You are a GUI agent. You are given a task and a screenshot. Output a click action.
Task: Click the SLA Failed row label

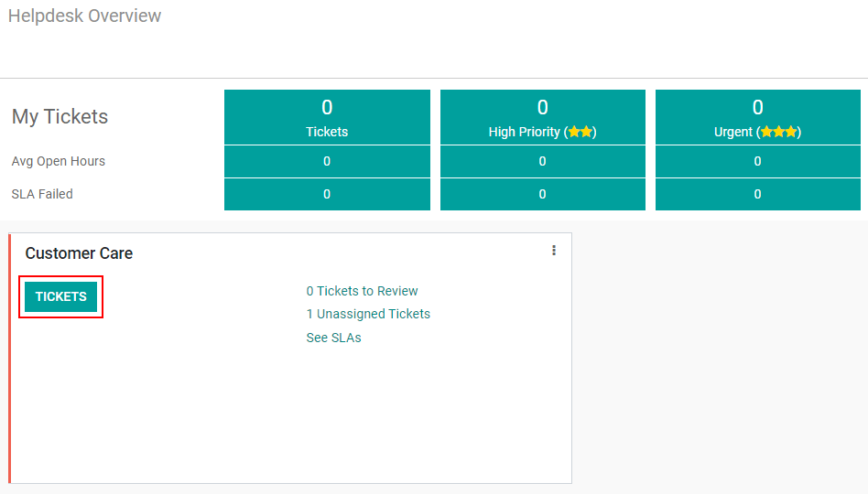42,194
